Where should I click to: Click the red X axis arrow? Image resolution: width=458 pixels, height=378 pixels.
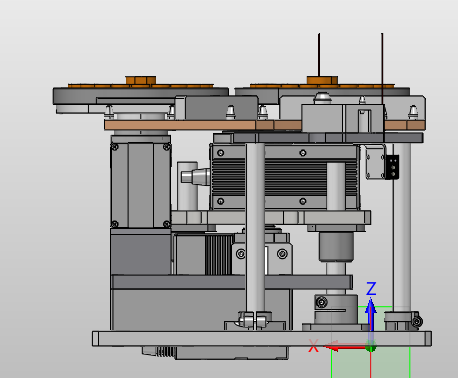coord(345,347)
